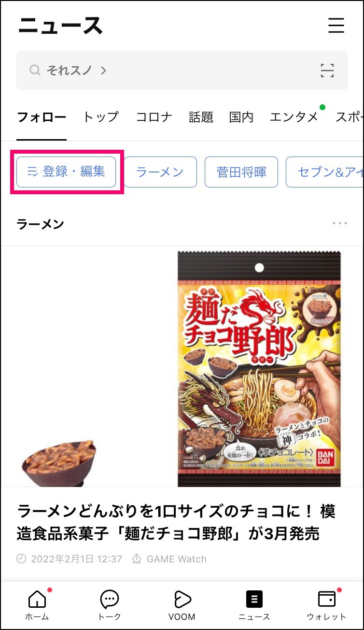Tap the chevron next to それスノ

click(103, 71)
